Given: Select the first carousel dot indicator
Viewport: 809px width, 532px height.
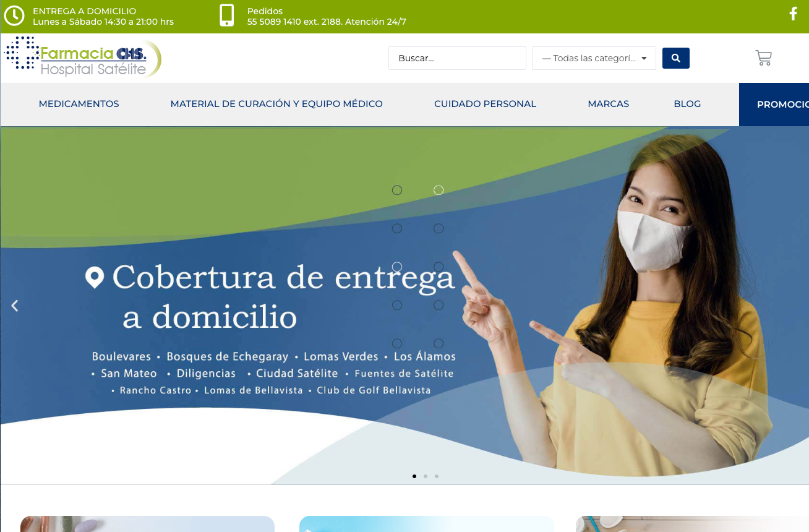Looking at the screenshot, I should (414, 476).
